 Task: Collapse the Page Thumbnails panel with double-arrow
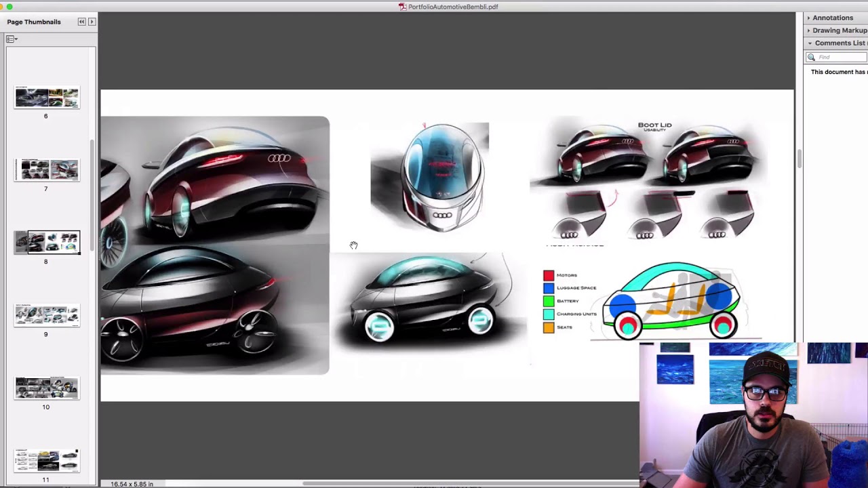pos(81,22)
